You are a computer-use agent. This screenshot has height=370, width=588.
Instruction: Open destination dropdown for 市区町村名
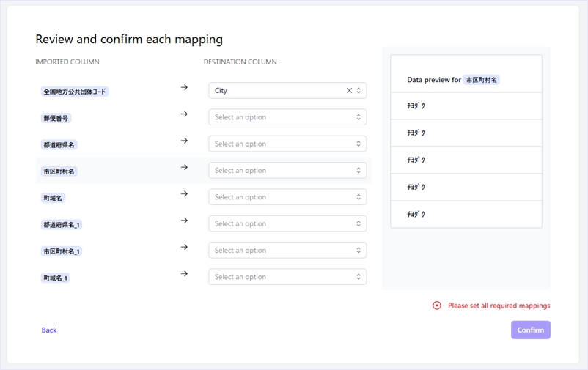287,171
